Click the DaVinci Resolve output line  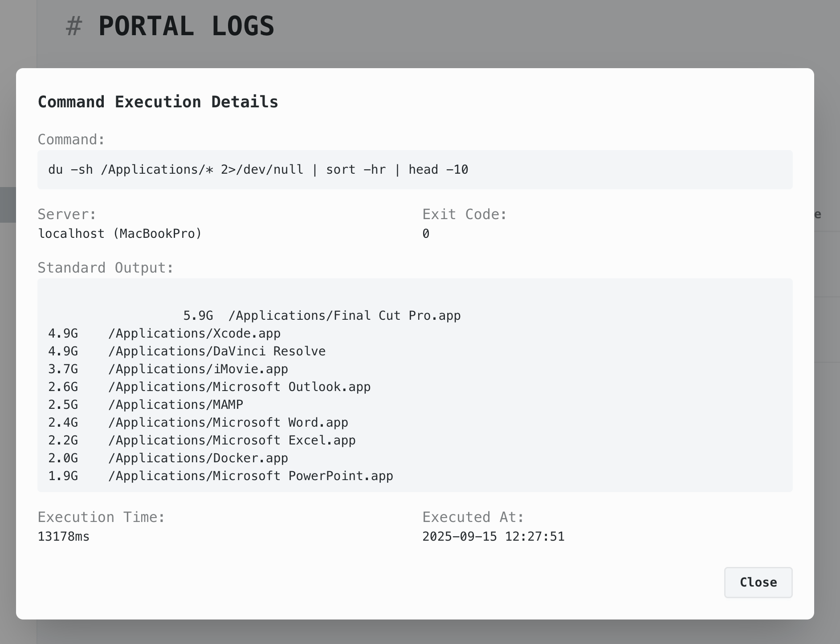[187, 351]
